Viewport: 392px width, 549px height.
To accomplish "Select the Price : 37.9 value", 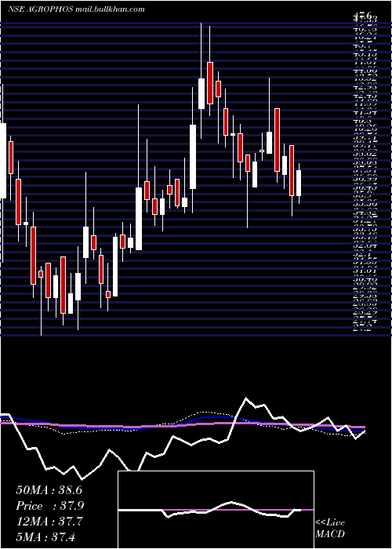I will point(50,506).
